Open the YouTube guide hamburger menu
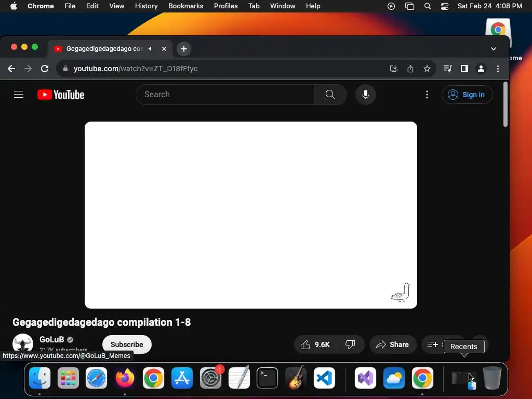This screenshot has width=532, height=399. pos(19,95)
